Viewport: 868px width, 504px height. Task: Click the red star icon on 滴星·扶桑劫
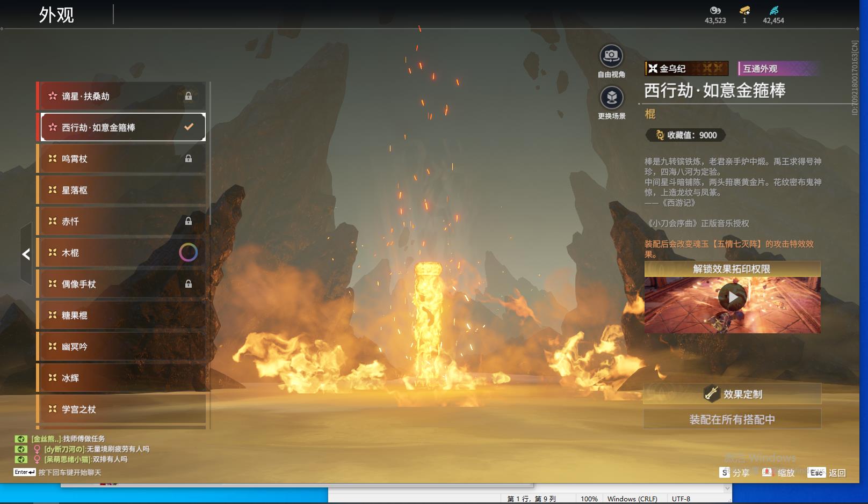[x=53, y=96]
